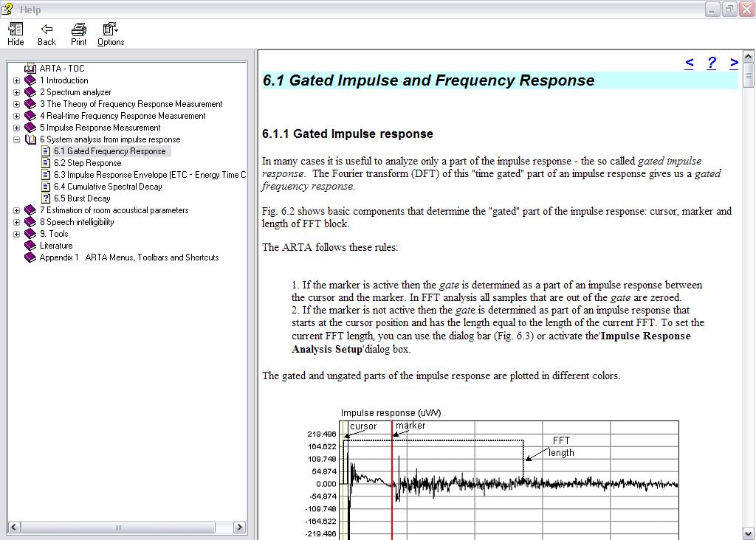
Task: Select 1 Introduction in the contents tree
Action: 64,80
